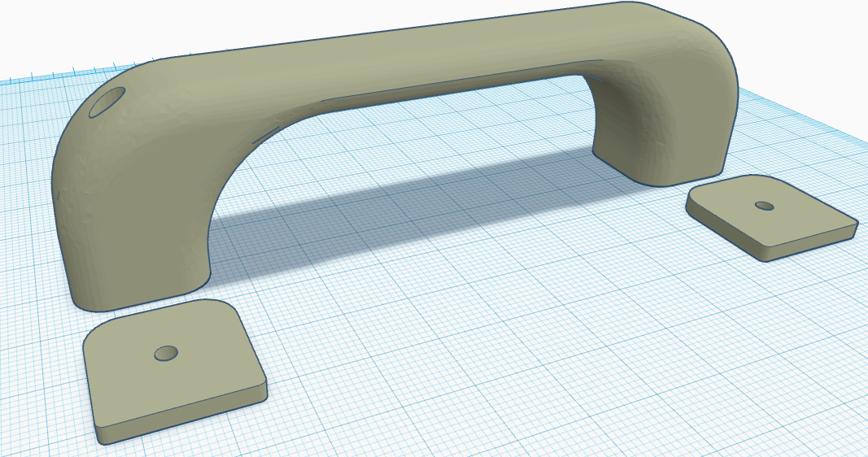
Task: Click the screw hole in the front-left plate
Action: [x=166, y=353]
